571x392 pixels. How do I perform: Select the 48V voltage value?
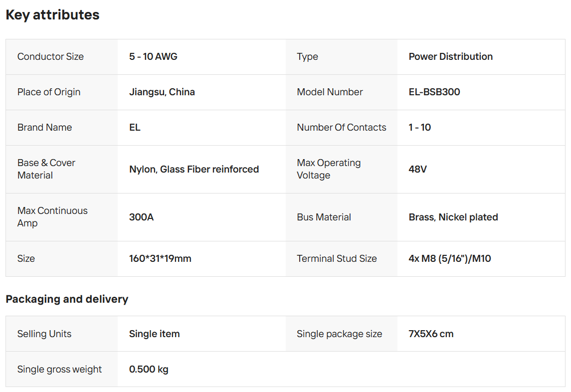[417, 170]
